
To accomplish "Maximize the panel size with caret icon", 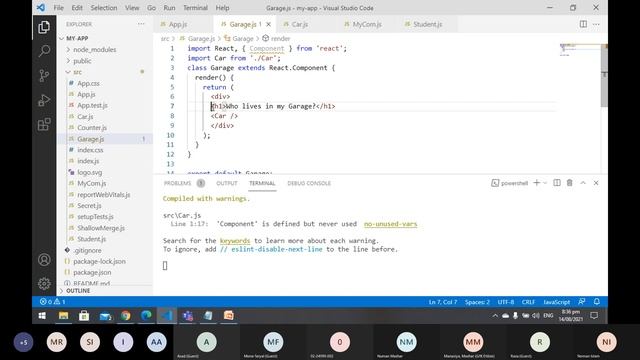I will coord(583,183).
